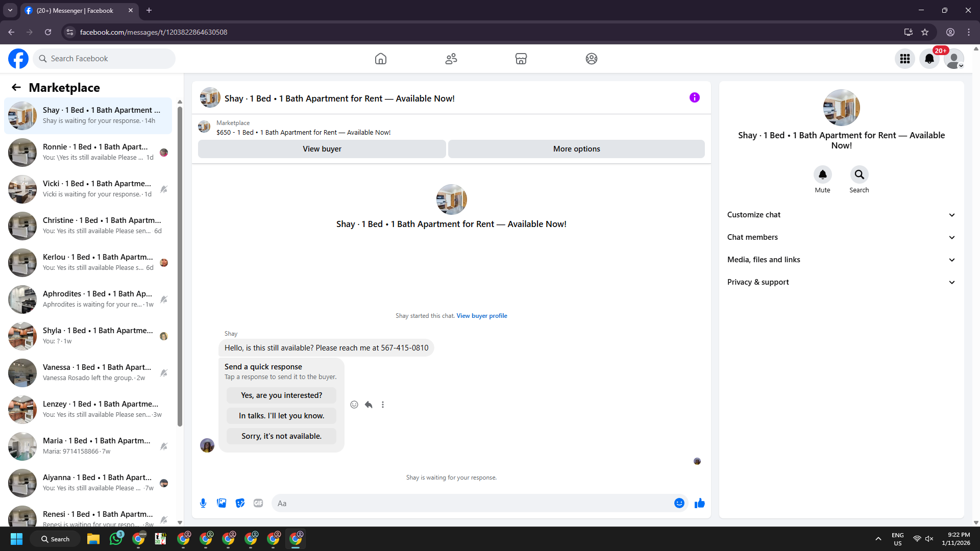Open account profile menu avatar
This screenshot has height=551, width=980.
click(954, 59)
